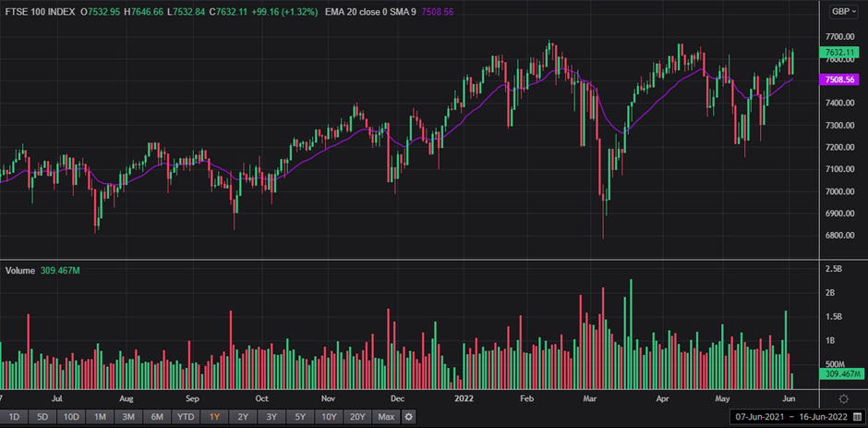Click the close value C7632.11
The height and width of the screenshot is (428, 868).
tap(228, 12)
